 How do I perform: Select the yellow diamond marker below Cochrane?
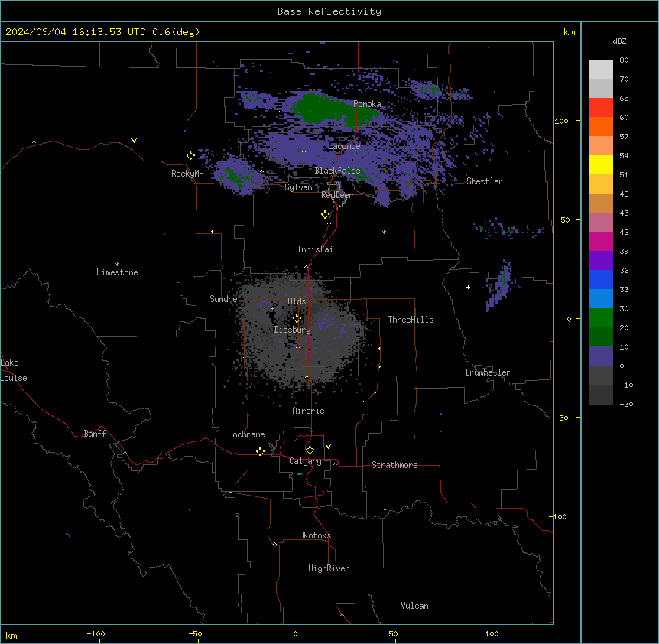coord(260,451)
